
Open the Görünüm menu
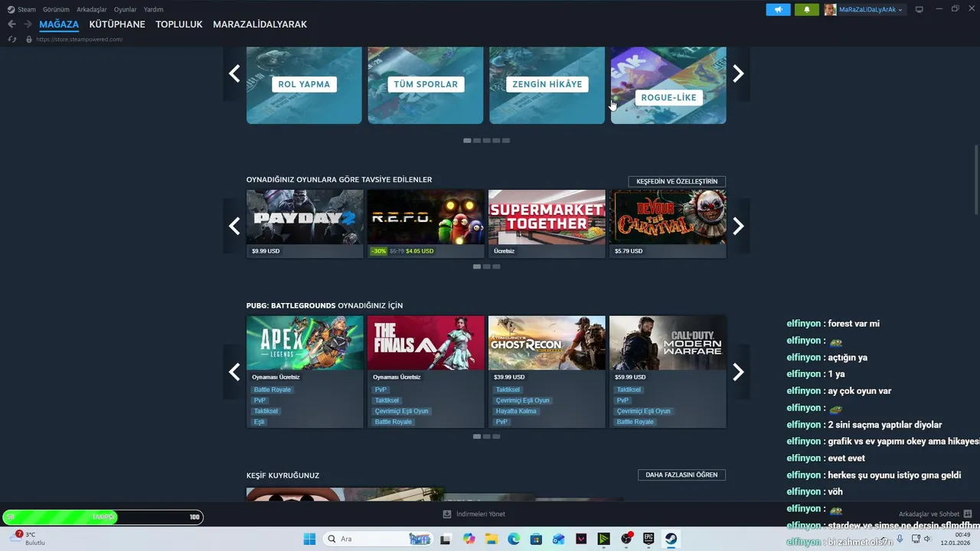[56, 9]
